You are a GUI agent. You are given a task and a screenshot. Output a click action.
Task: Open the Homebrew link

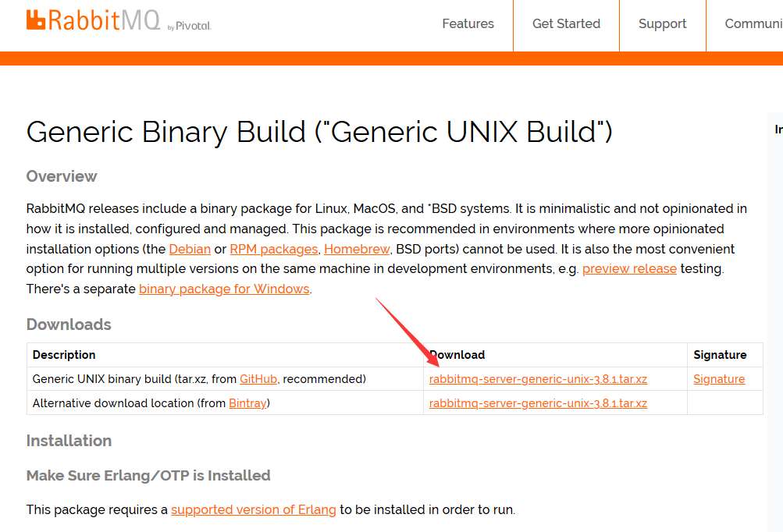point(356,249)
